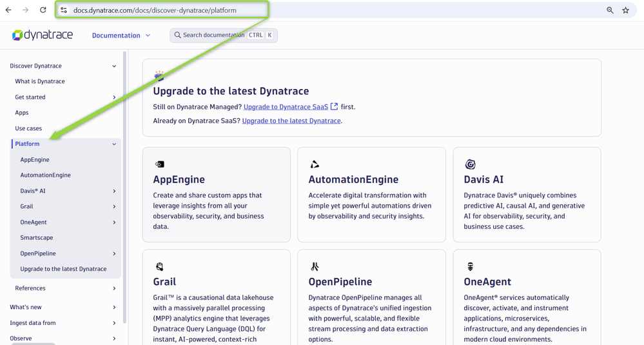Expand the OpenPipeline sidebar chevron
Image resolution: width=644 pixels, height=345 pixels.
114,254
